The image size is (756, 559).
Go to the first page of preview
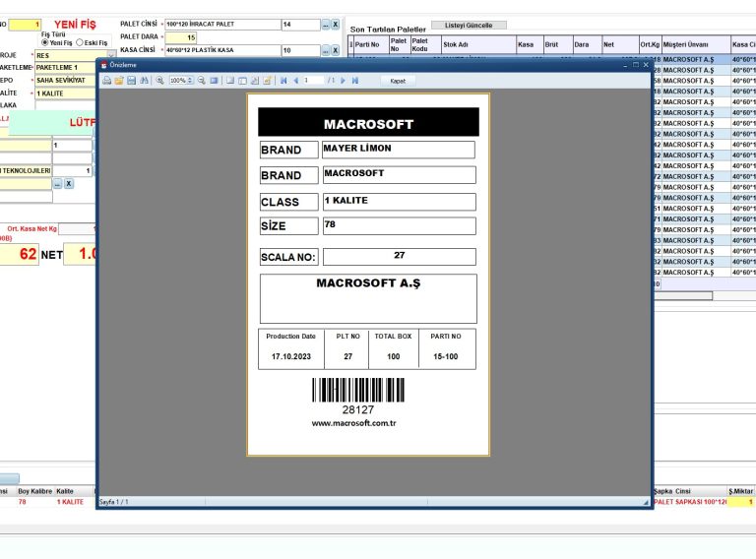point(283,81)
